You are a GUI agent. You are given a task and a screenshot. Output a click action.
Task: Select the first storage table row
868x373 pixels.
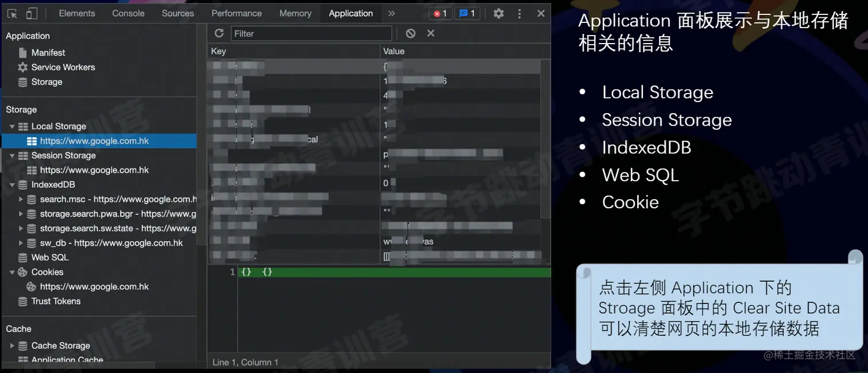(x=374, y=66)
